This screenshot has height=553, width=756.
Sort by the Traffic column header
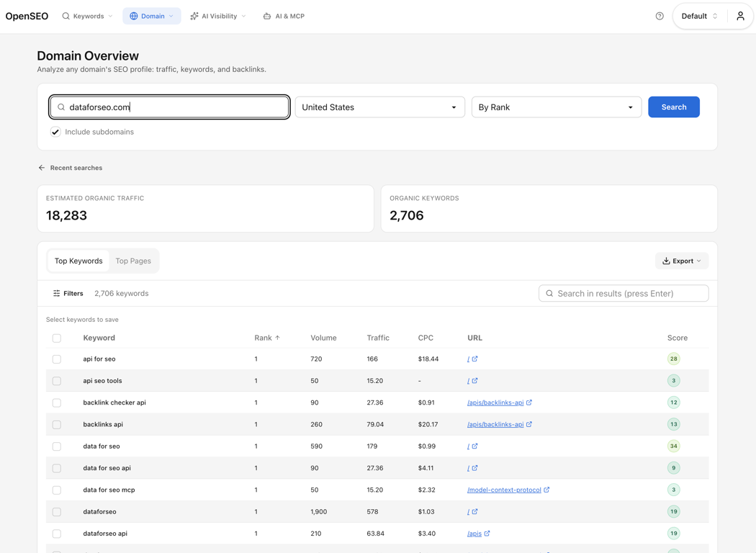[x=378, y=338]
